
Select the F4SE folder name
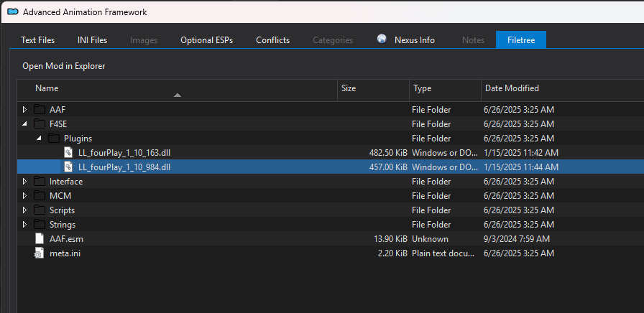pos(58,124)
